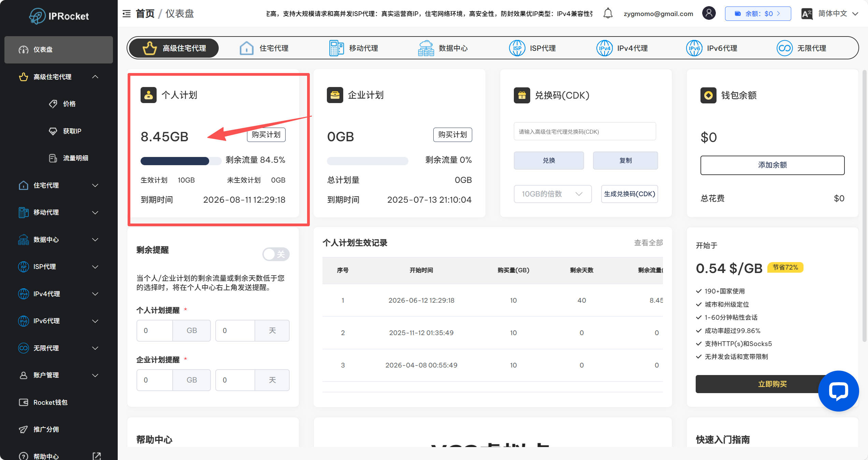
Task: Expand the 住宅代理 sidebar section
Action: click(95, 185)
